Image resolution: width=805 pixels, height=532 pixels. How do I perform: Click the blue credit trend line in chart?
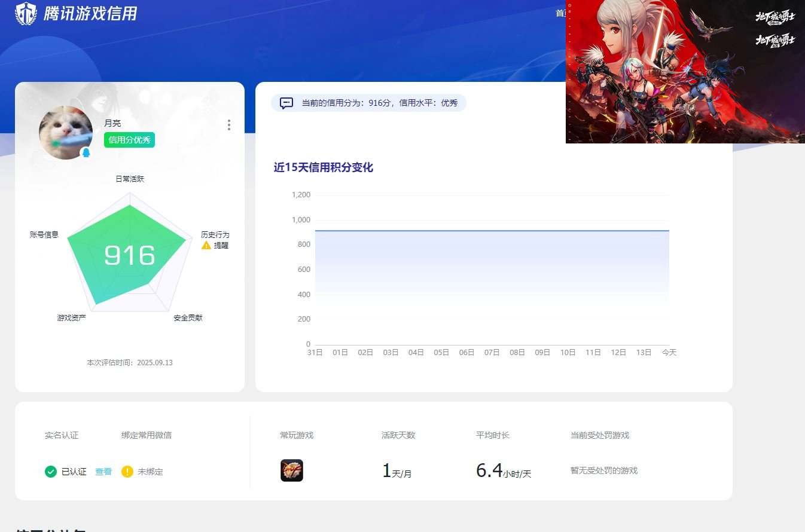492,231
